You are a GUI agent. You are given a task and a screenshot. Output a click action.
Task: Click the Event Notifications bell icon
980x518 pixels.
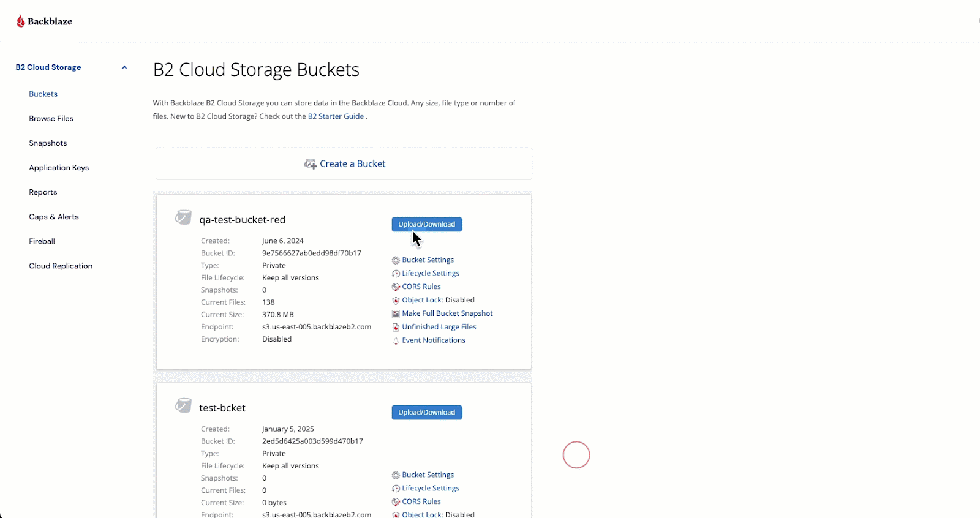[396, 341]
